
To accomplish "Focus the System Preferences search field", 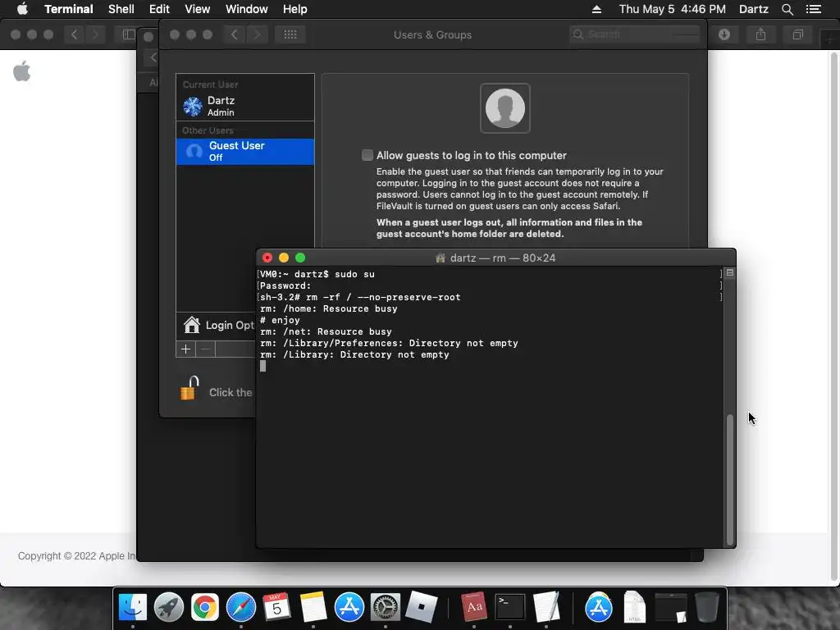I will click(635, 34).
